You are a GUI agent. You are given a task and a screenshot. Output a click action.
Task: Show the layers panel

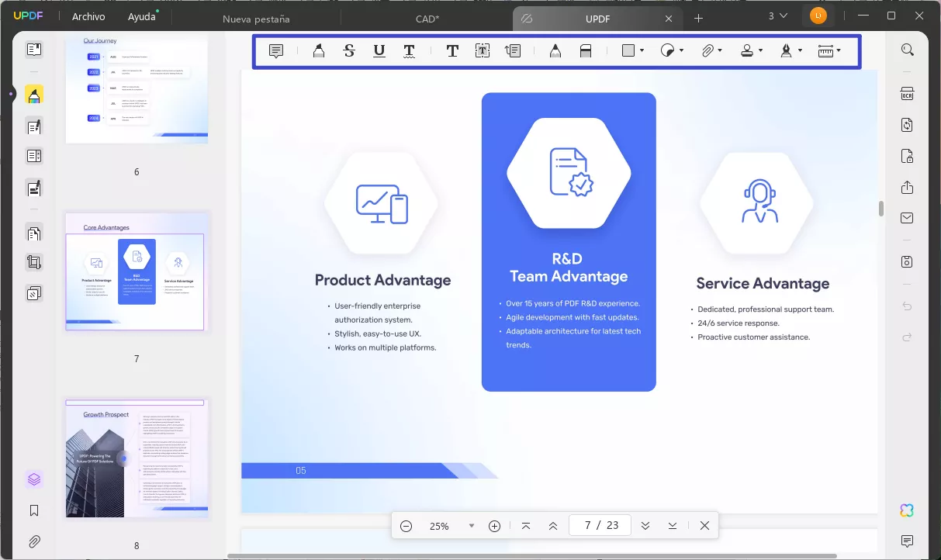pyautogui.click(x=34, y=479)
